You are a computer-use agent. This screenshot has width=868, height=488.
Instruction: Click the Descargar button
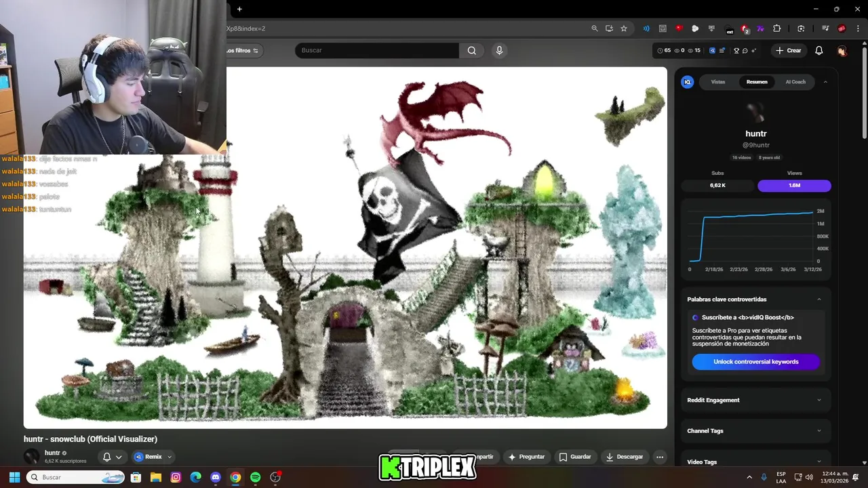pos(624,457)
